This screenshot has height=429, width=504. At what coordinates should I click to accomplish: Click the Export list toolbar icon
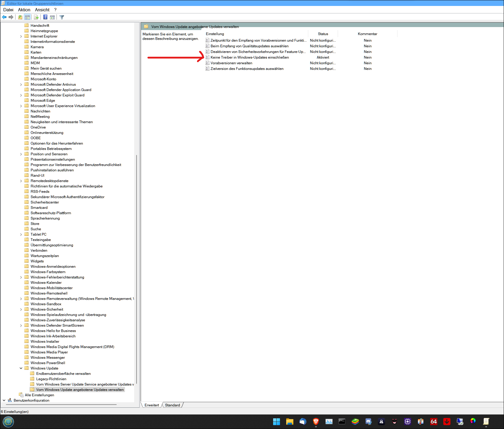(36, 17)
